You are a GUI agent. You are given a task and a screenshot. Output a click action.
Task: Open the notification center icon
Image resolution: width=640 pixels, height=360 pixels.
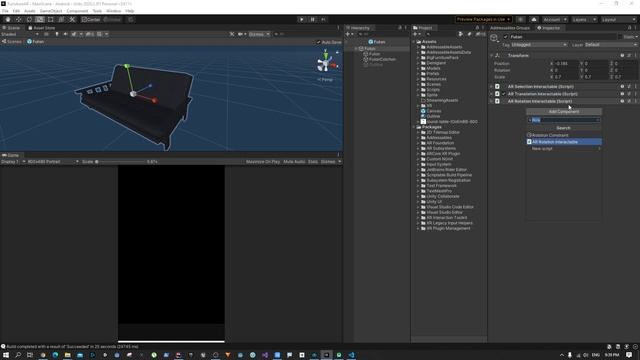pos(629,355)
